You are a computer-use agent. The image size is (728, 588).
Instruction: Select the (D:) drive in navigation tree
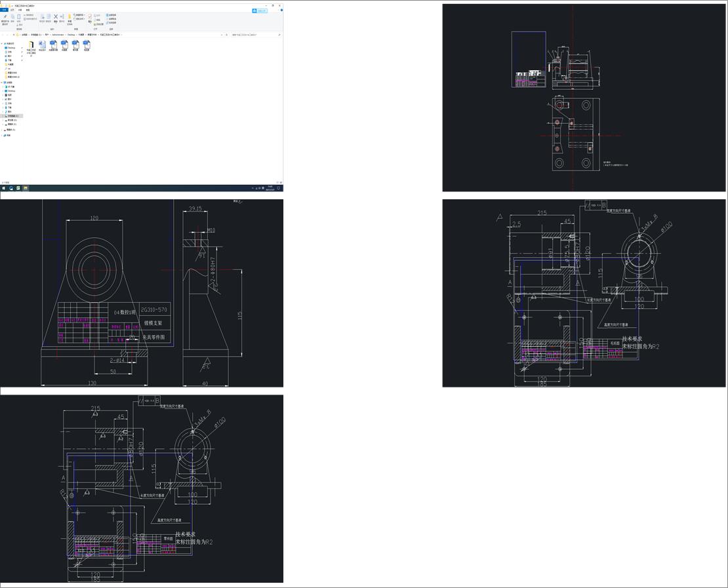pyautogui.click(x=12, y=120)
